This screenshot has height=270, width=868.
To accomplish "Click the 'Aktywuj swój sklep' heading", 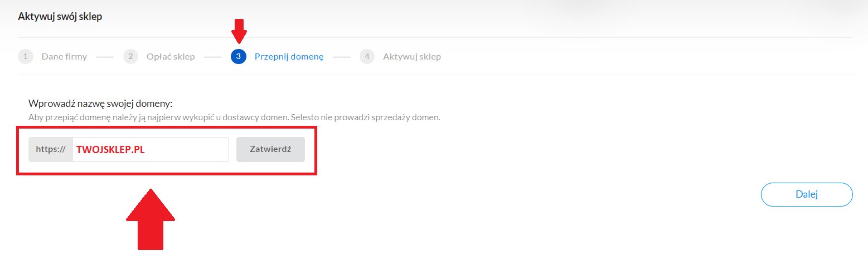I will pos(60,17).
